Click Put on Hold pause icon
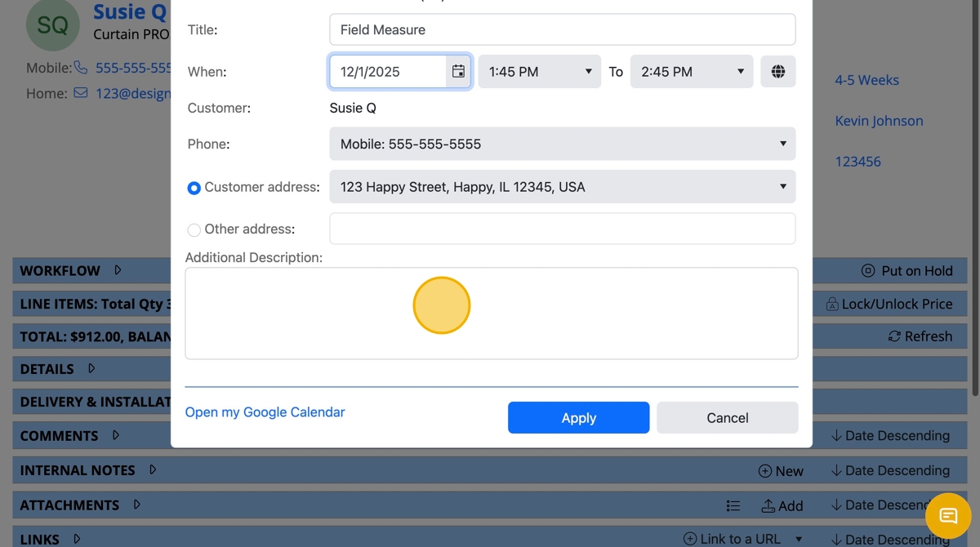The width and height of the screenshot is (980, 547). [x=867, y=271]
